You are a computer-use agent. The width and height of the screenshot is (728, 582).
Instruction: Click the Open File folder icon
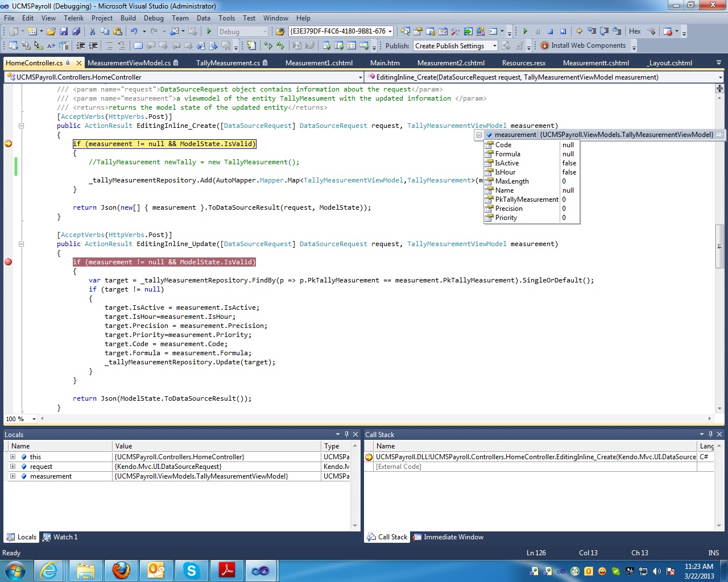(x=51, y=32)
